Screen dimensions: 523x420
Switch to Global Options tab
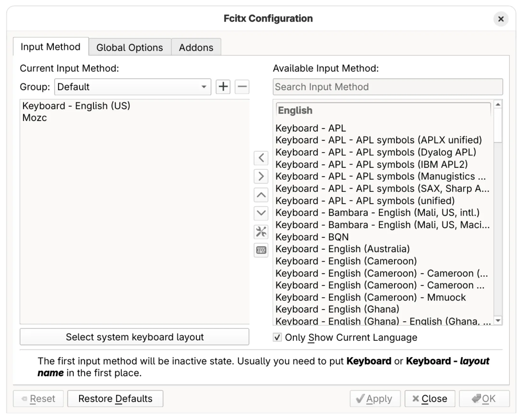(129, 47)
